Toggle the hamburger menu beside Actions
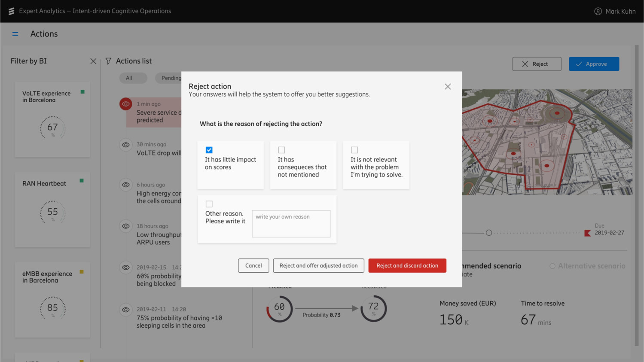The height and width of the screenshot is (362, 644). (15, 34)
